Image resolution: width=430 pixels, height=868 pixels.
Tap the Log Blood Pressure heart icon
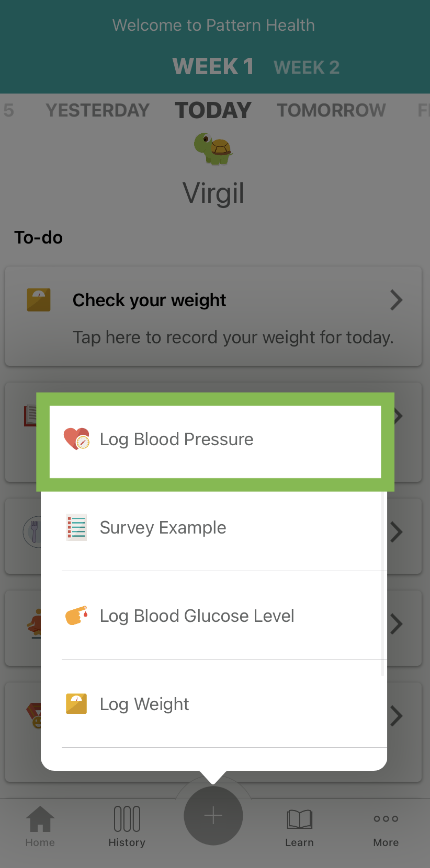(x=76, y=439)
